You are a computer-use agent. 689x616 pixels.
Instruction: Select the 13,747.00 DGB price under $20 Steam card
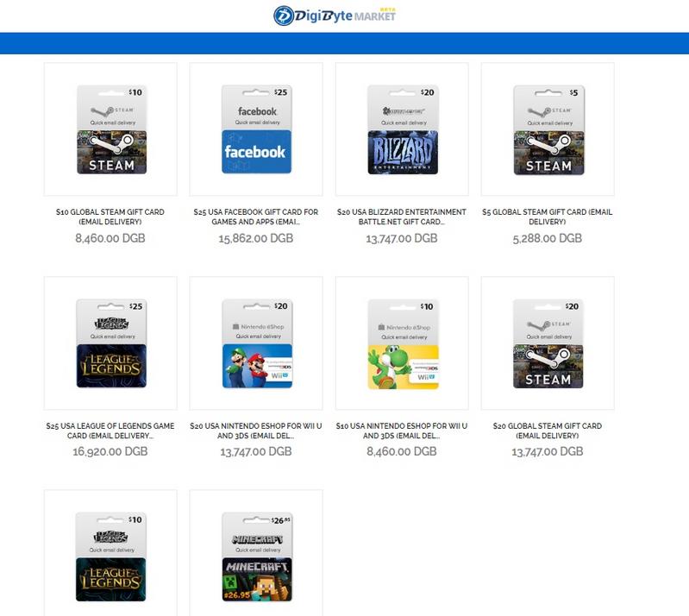tap(547, 451)
